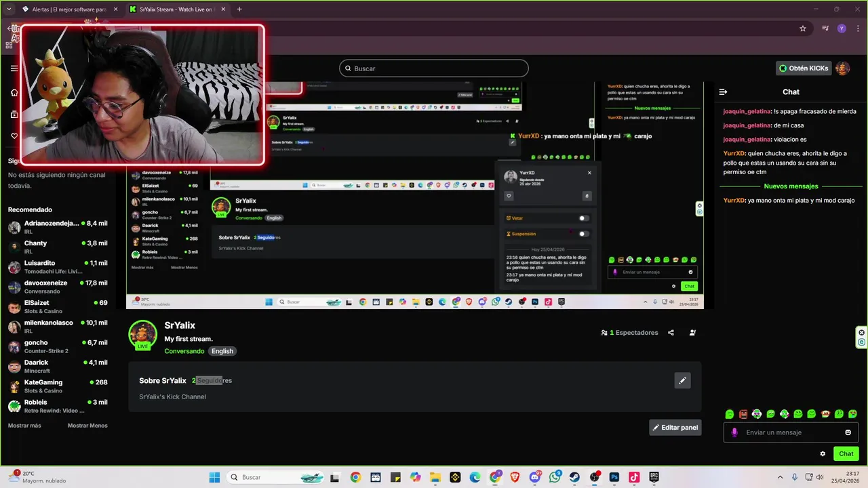Close the Alertas browser tab
Image resolution: width=868 pixels, height=488 pixels.
click(x=115, y=9)
